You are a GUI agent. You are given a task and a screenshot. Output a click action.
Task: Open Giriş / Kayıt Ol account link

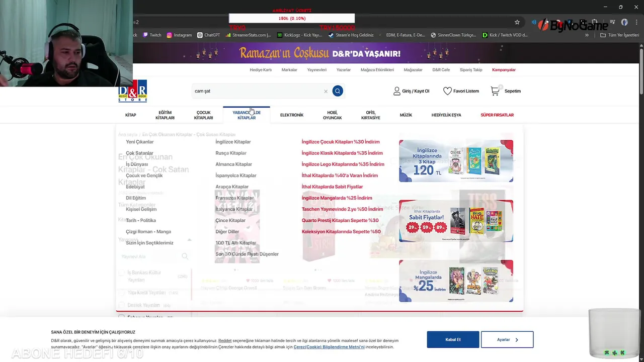point(411,91)
